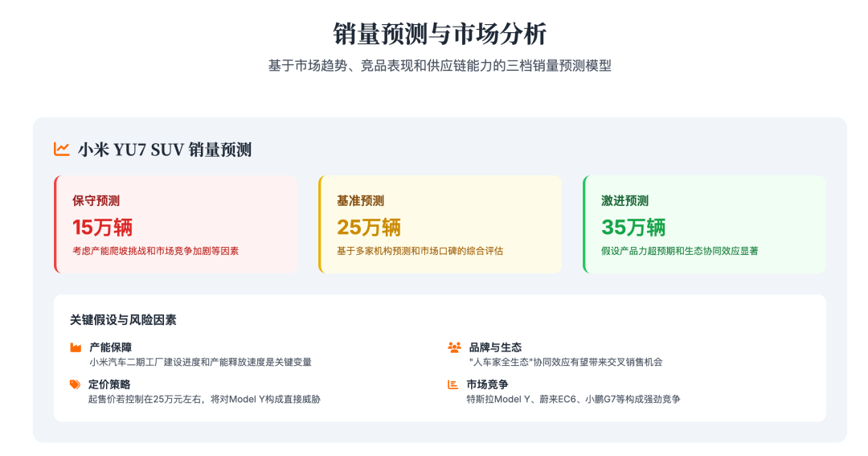This screenshot has width=868, height=456.
Task: Select the 激进预测 card title
Action: coord(625,200)
